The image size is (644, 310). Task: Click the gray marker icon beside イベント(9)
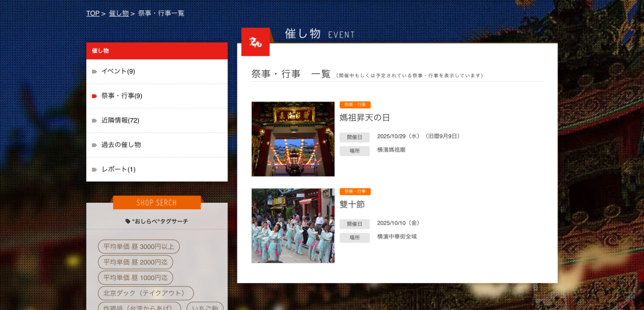click(x=94, y=71)
